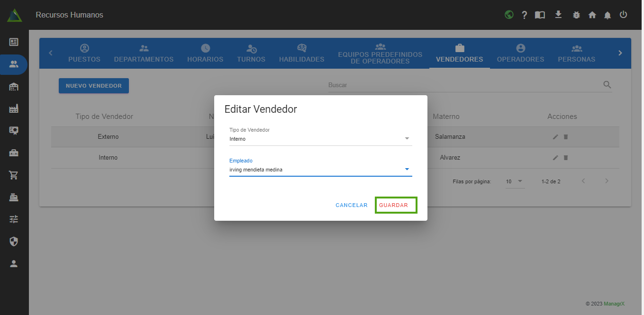644x315 pixels.
Task: Click the bug report icon
Action: coord(576,15)
